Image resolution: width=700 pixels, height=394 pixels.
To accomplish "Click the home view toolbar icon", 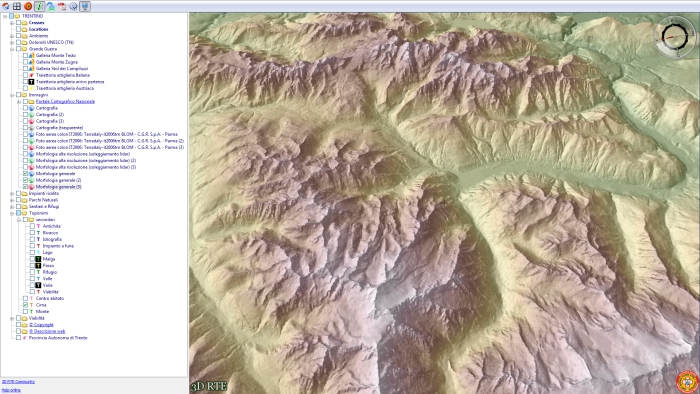I will click(x=5, y=6).
